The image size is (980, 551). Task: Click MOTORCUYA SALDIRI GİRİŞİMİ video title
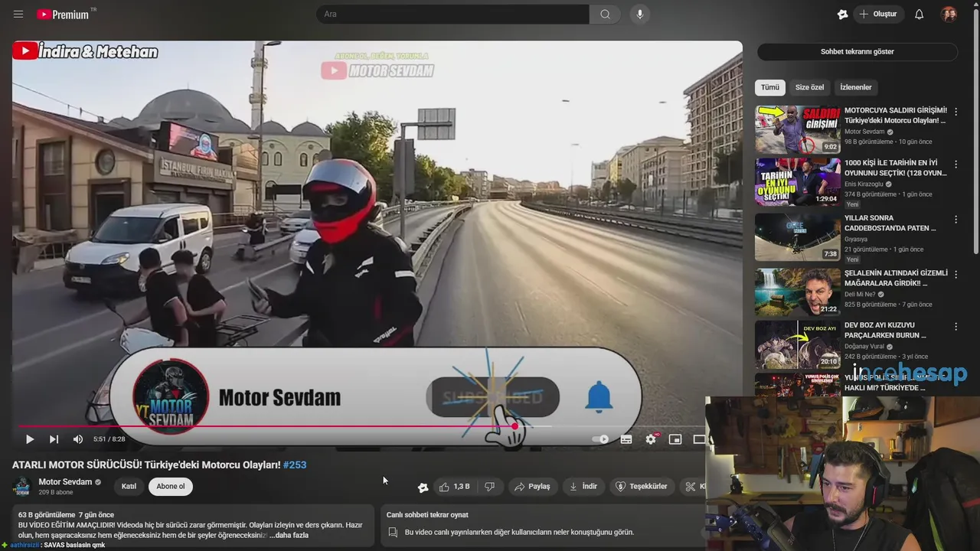[x=896, y=116]
